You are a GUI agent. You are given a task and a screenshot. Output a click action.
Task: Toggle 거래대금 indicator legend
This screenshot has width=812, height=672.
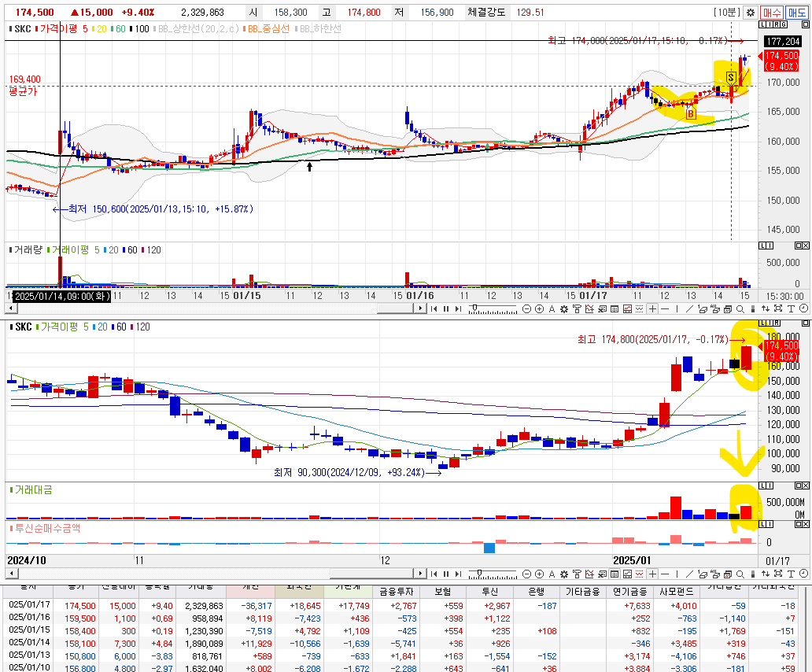point(31,489)
